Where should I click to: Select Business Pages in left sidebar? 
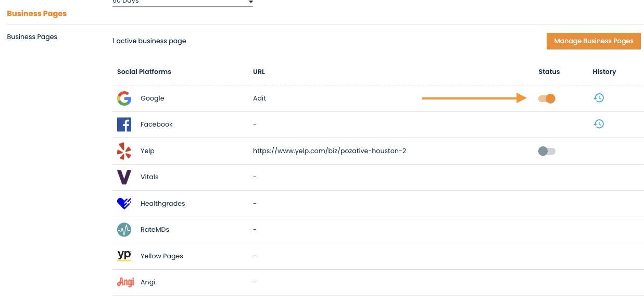(x=32, y=37)
